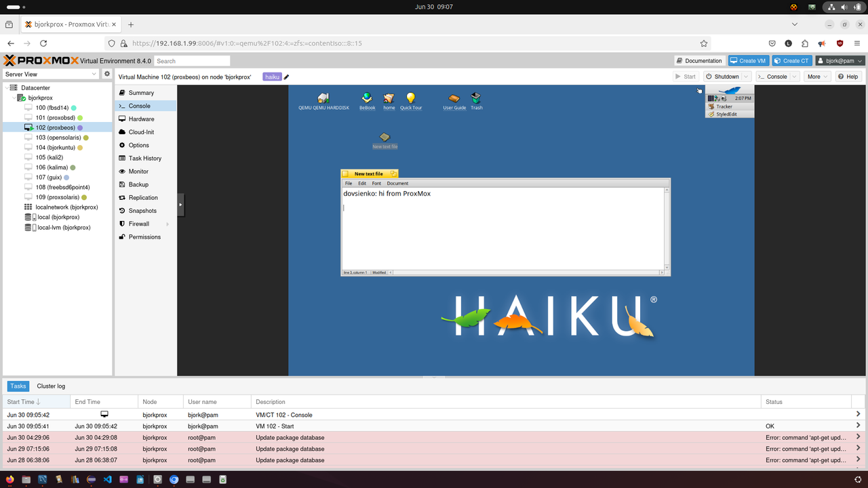Select VM 104 (bjorkuntu) in tree
Viewport: 868px width, 488px height.
pos(58,147)
